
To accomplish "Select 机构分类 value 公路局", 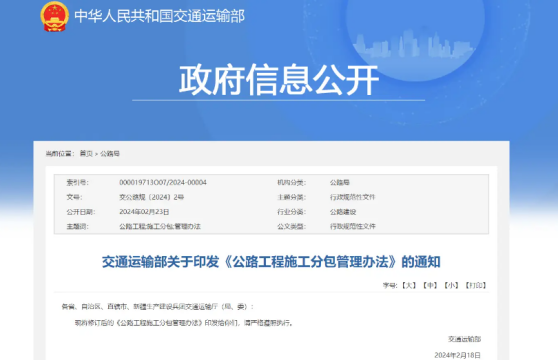I will click(x=339, y=182).
